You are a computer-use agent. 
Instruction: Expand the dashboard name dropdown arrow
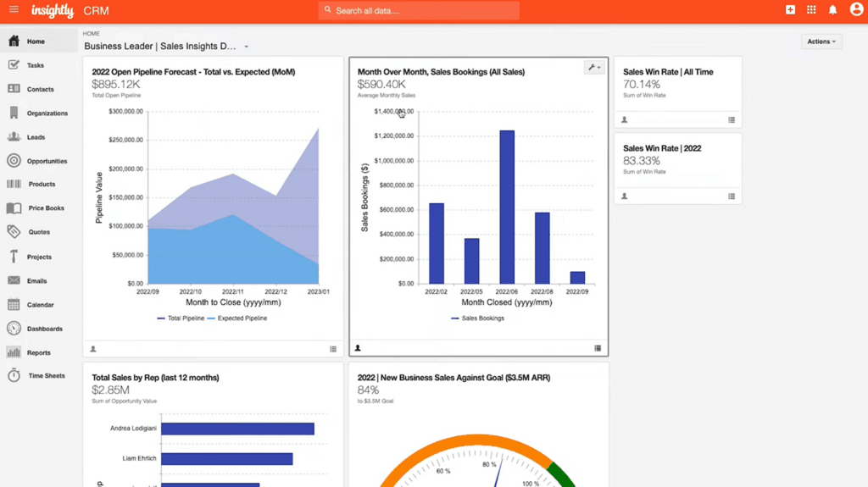(x=247, y=47)
